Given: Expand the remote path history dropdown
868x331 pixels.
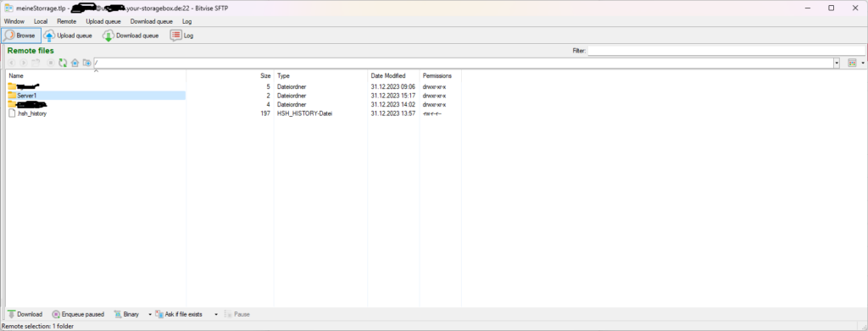Looking at the screenshot, I should point(837,63).
